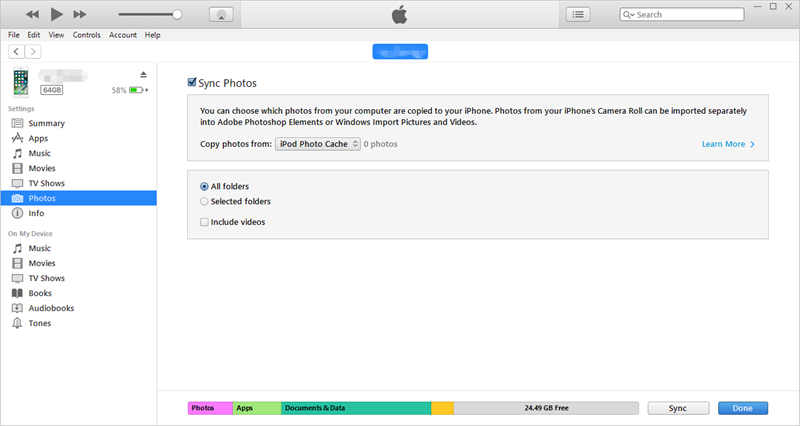Viewport: 800px width, 426px height.
Task: Enable the Include videos checkbox
Action: [204, 222]
